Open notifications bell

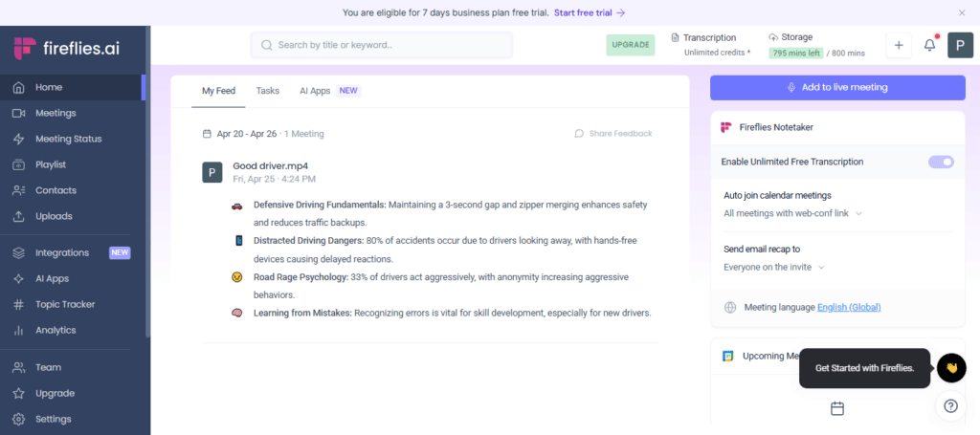pyautogui.click(x=930, y=45)
